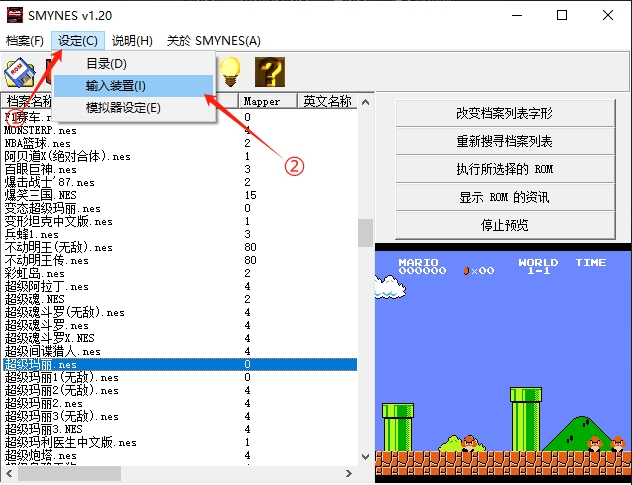Click the file list scroll down arrow
The width and height of the screenshot is (632, 485).
366,457
